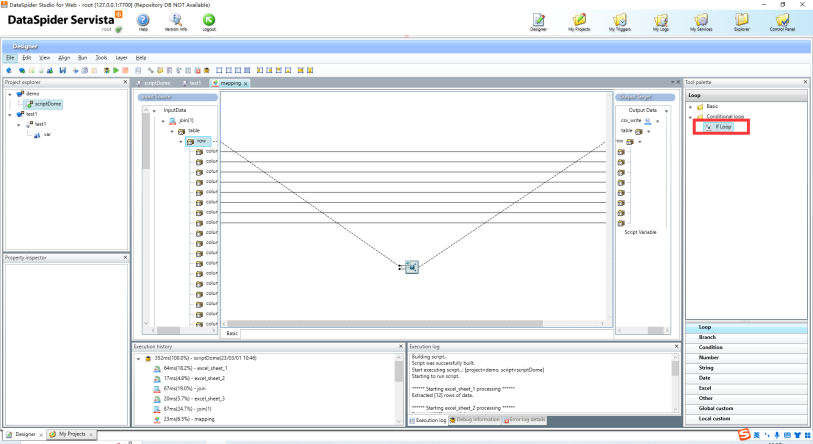Click the Sogou input method tray icon
Screen dimensions: 813x444
744,435
